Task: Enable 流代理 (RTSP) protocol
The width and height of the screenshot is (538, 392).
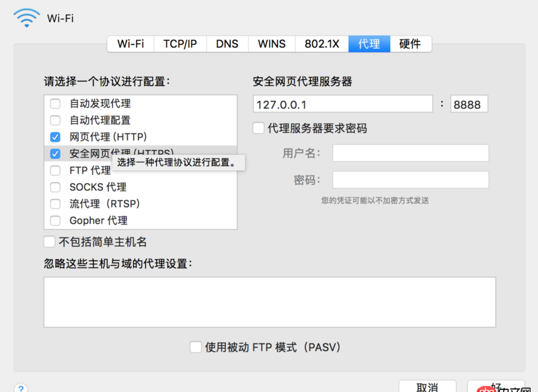Action: pyautogui.click(x=56, y=204)
